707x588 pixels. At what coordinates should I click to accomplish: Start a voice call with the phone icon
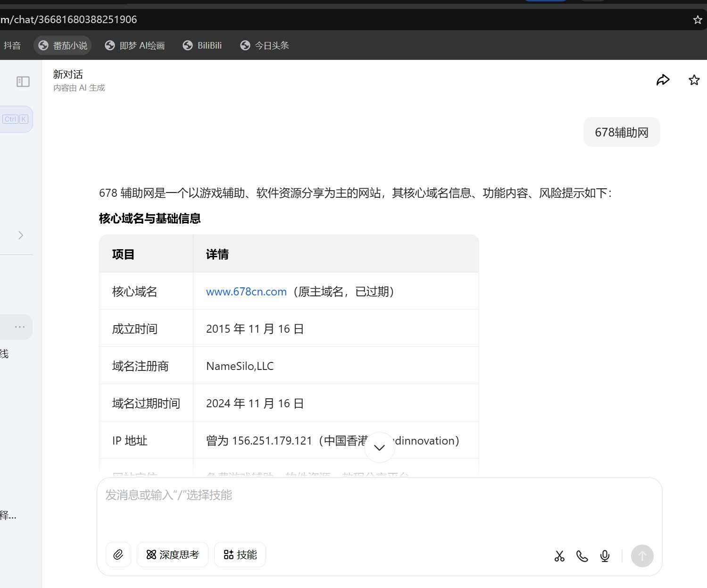pos(582,556)
